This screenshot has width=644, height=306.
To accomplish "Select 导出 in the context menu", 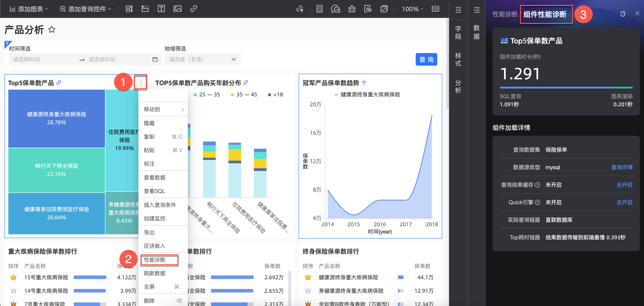I will (x=163, y=233).
